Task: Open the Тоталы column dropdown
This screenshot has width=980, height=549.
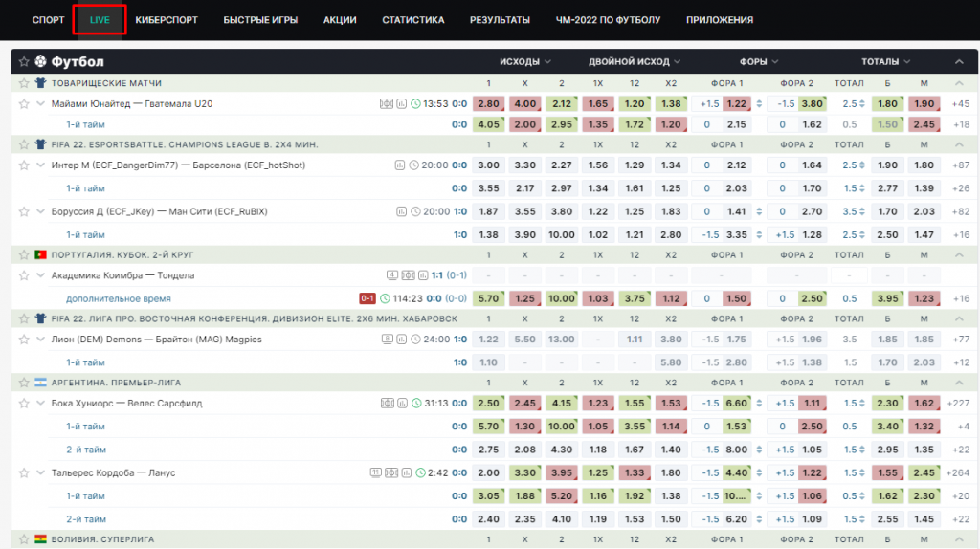Action: point(885,61)
